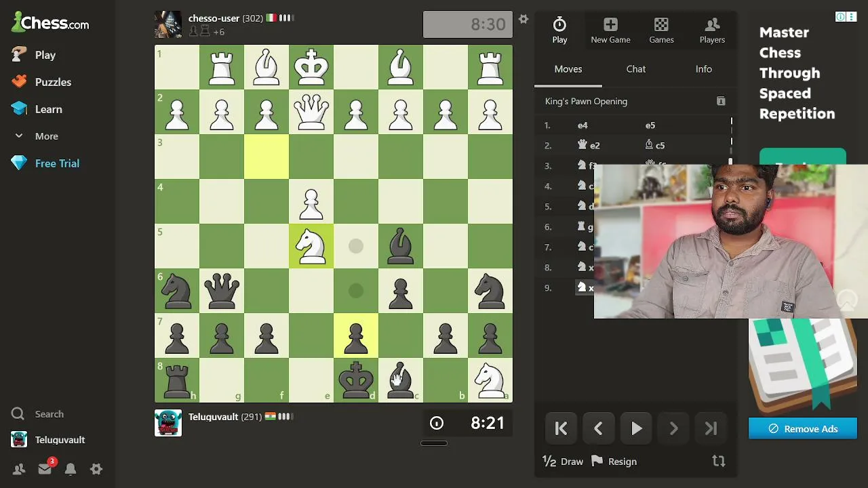This screenshot has height=488, width=868.
Task: Click the black pawn on c6
Action: point(401,291)
